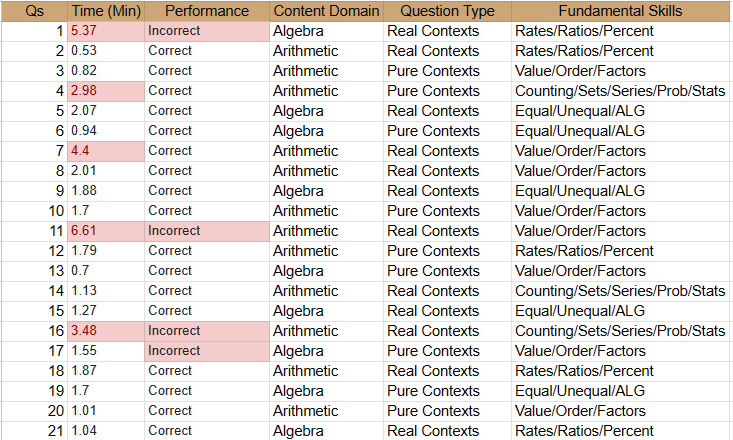Click Counting/Sets/Series/Prob/Stats in row 4
Viewport: 733px width, 440px height.
[621, 91]
